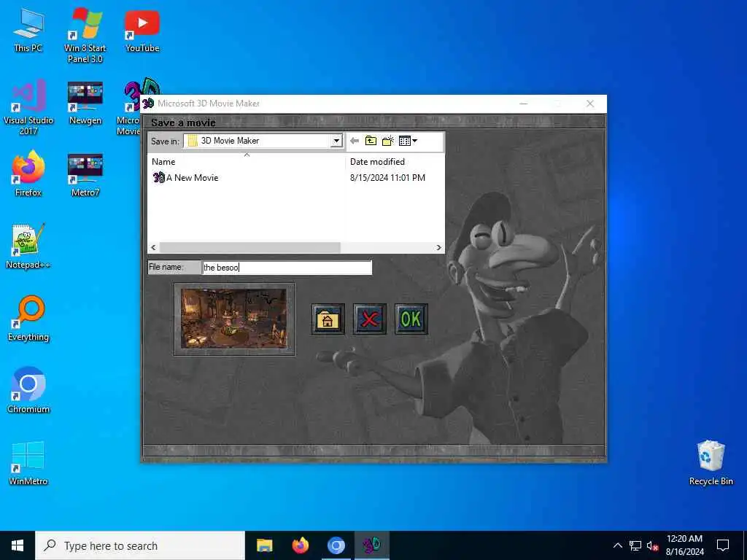This screenshot has height=560, width=747.
Task: Select the Firefox desktop shortcut
Action: pos(28,174)
